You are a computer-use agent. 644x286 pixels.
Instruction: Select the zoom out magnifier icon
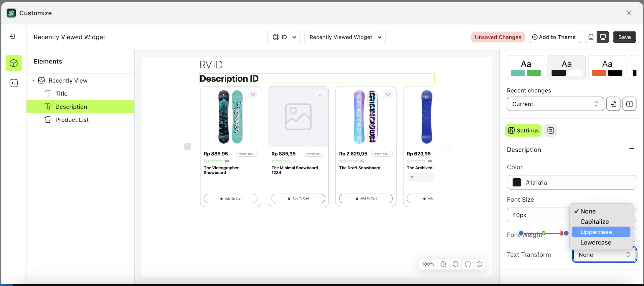455,264
